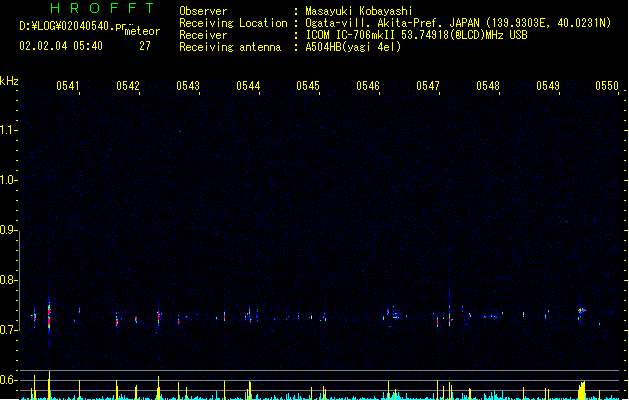
Task: Click the 0.9 kHz axis label
Action: pos(8,230)
